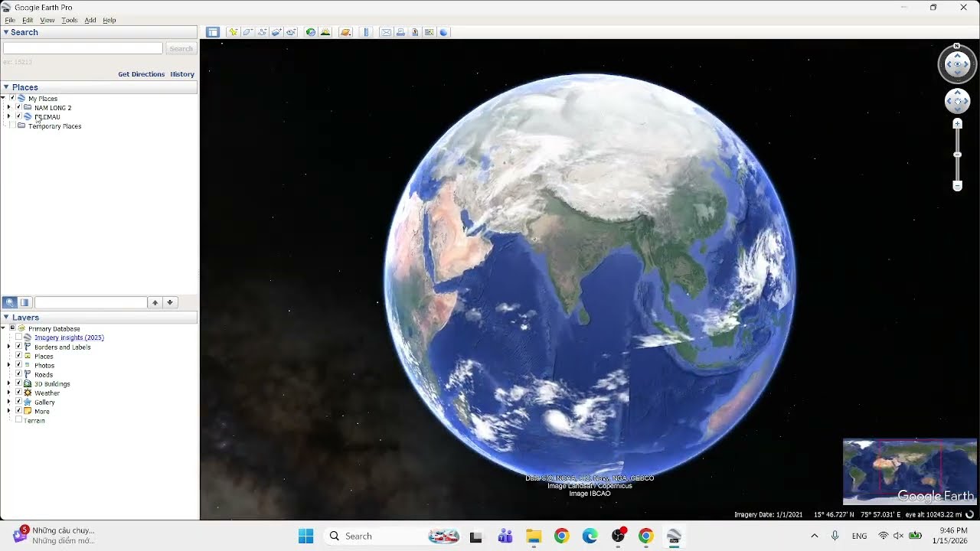Screen dimensions: 980x551
Task: Click the Save Image toolbar icon
Action: [415, 32]
